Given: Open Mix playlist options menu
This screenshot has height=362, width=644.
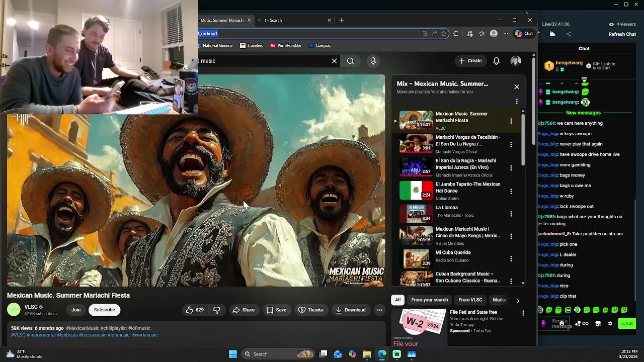Looking at the screenshot, I should (517, 101).
